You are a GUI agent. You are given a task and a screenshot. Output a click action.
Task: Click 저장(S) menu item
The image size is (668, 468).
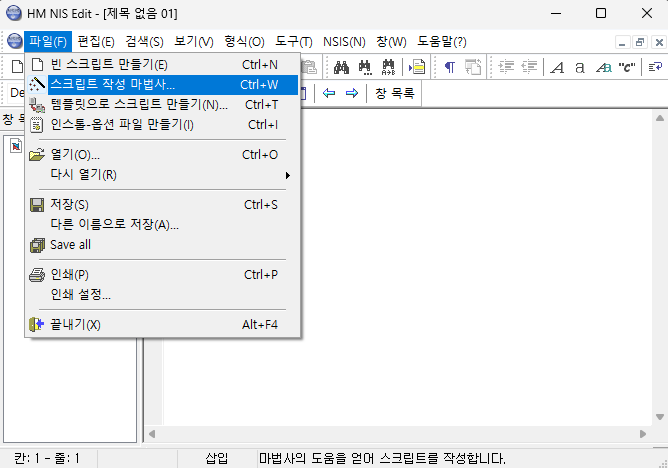163,205
